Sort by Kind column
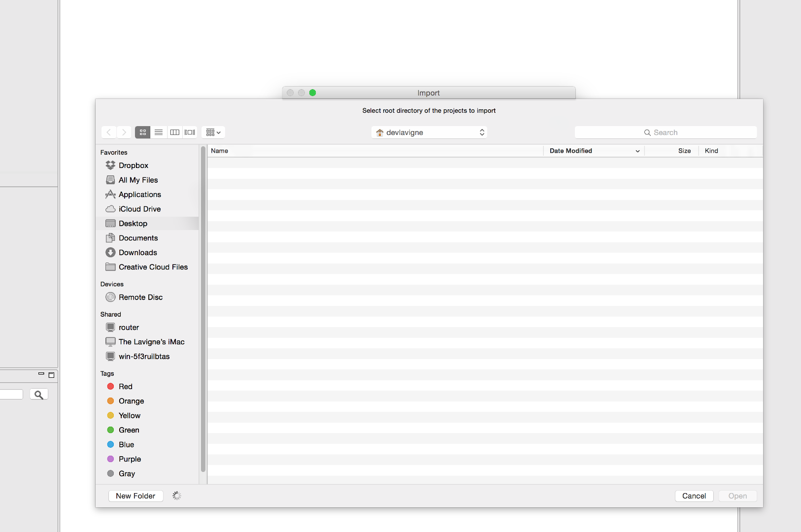The height and width of the screenshot is (532, 801). point(731,151)
